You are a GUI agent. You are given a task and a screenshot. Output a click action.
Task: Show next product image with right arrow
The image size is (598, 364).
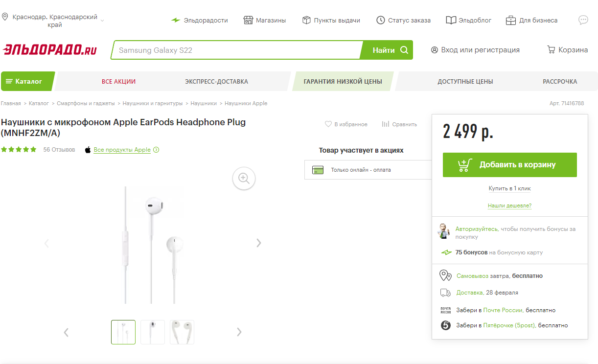(x=259, y=243)
